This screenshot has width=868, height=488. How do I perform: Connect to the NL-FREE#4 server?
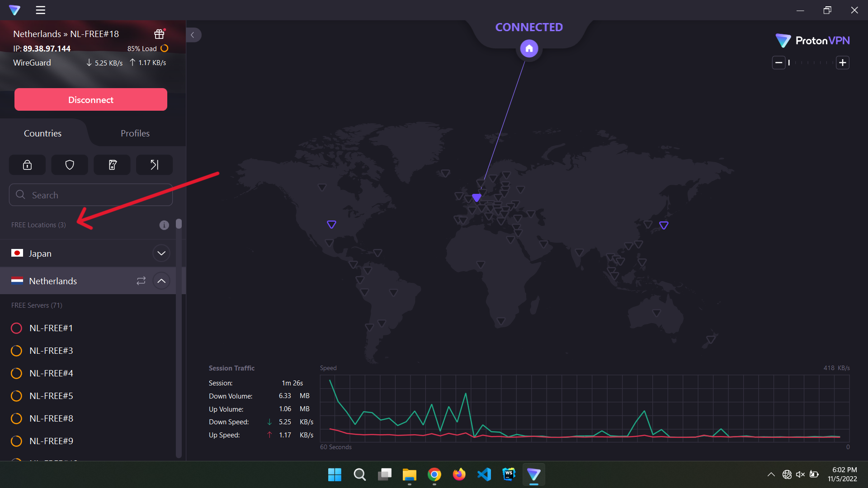pyautogui.click(x=51, y=373)
